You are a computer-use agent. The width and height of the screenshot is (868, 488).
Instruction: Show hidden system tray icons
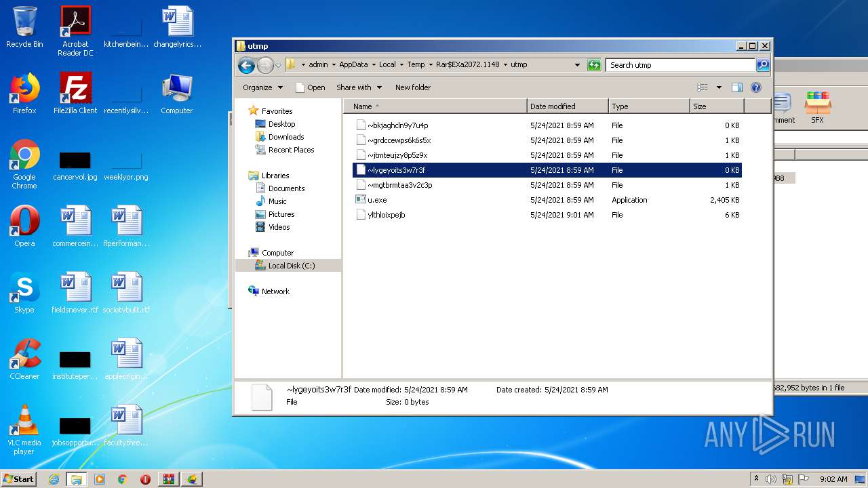click(756, 479)
